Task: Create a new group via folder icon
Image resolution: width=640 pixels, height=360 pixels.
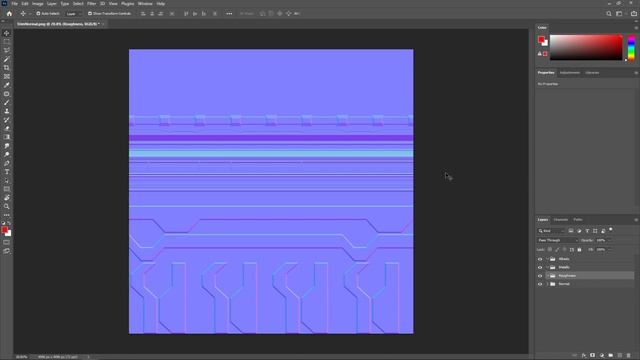Action: (611, 356)
